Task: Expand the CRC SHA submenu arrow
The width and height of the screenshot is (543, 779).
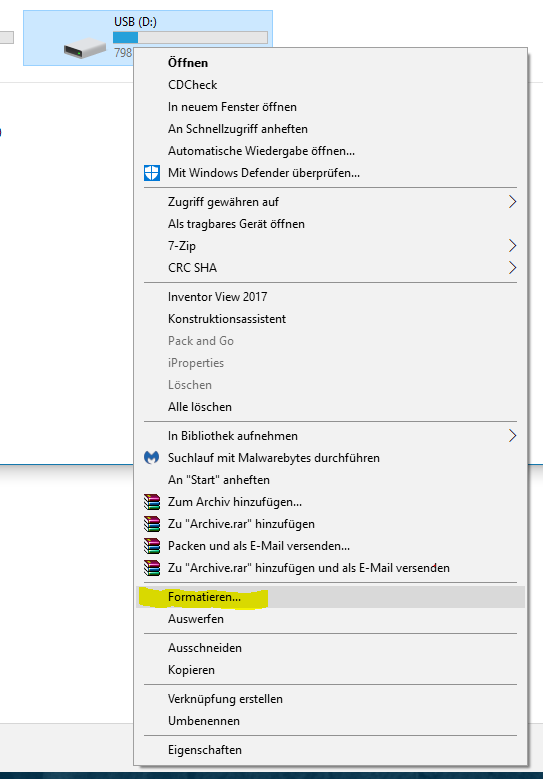Action: pos(512,267)
